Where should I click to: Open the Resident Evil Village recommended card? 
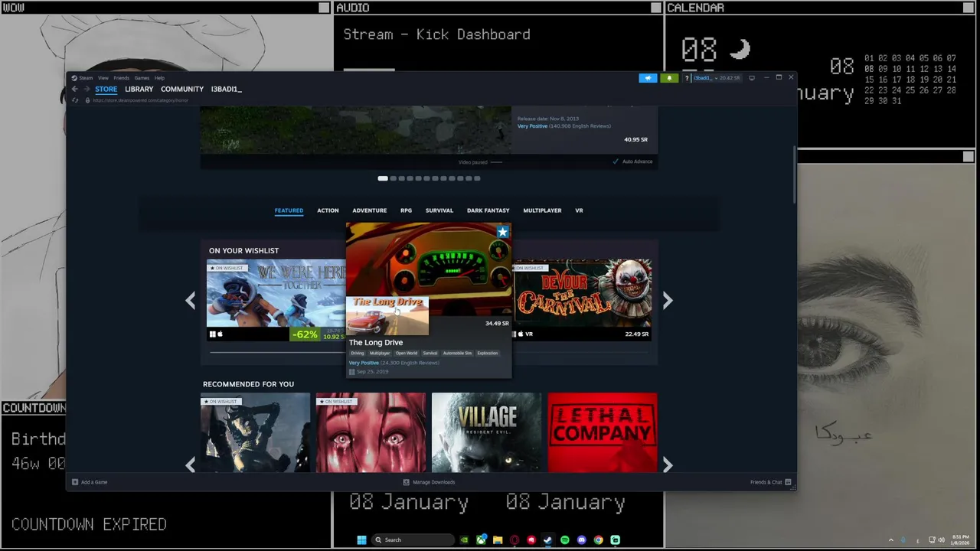tap(486, 432)
